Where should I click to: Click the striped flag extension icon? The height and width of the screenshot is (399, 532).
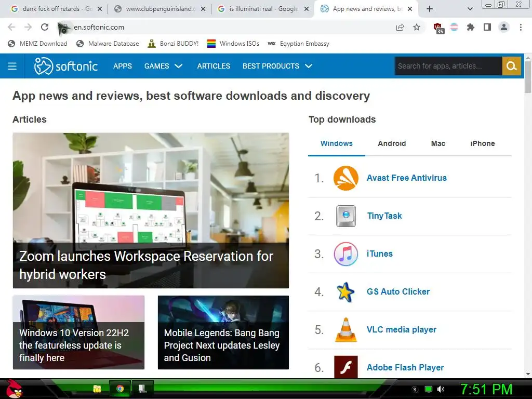[x=454, y=27]
